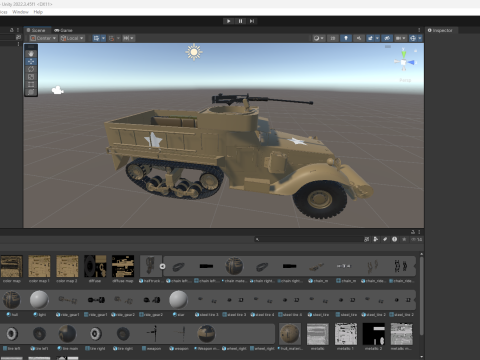Image resolution: width=480 pixels, height=360 pixels.
Task: Click the Save search star icon
Action: tap(404, 239)
